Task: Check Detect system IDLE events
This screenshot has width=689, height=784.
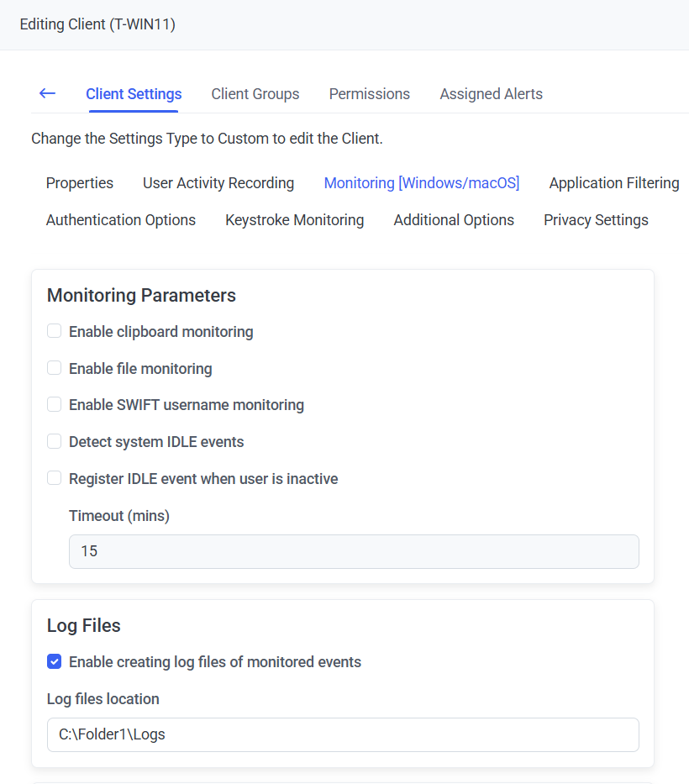Action: [x=55, y=441]
